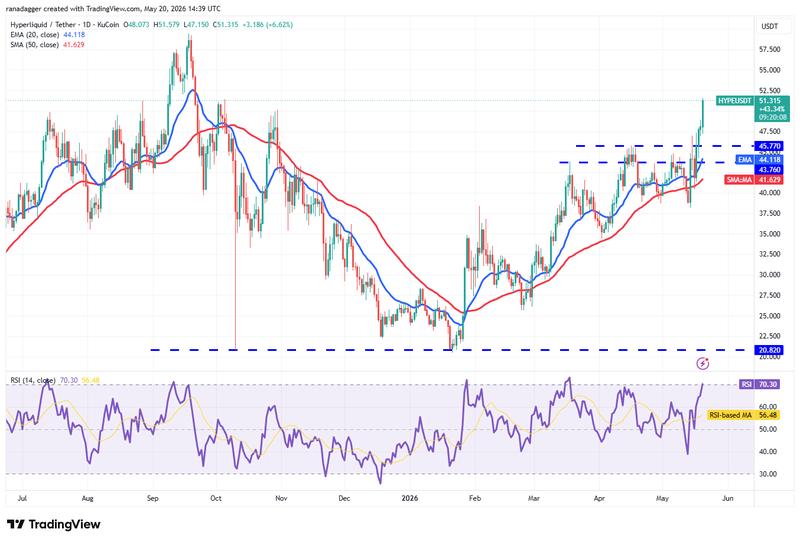Click the 2026 label on time axis
The height and width of the screenshot is (542, 800).
pos(410,498)
